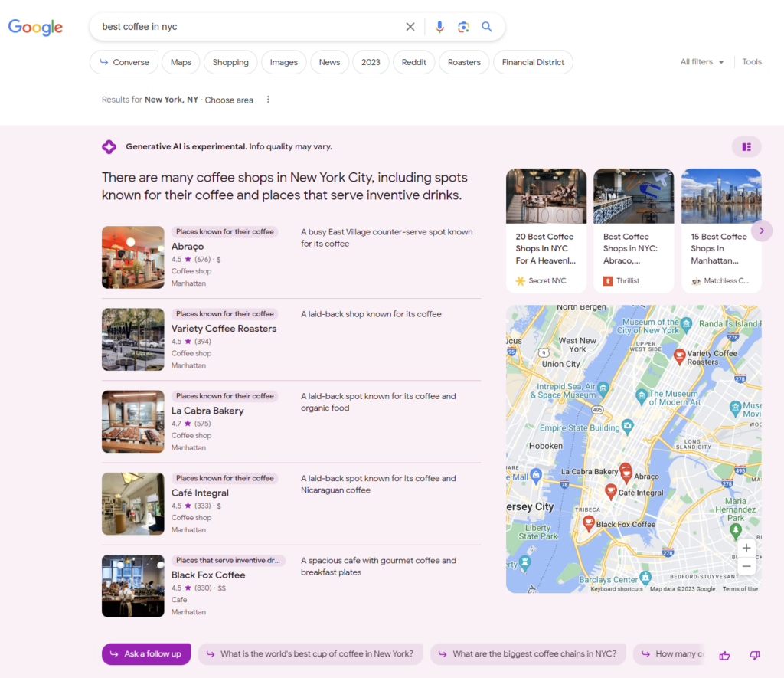Click the Museum of Modern Art marker
The width and height of the screenshot is (784, 678).
tap(641, 396)
